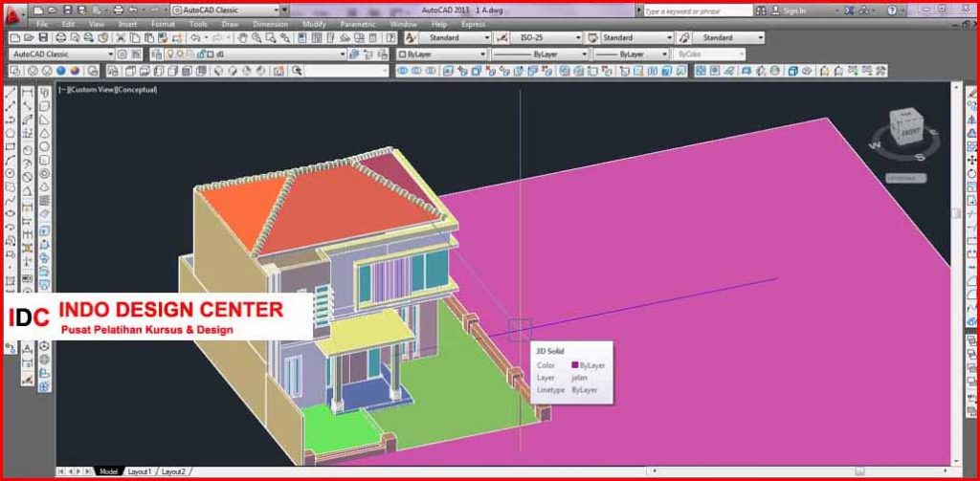Select the Rectangle tool in Draw toolbar

point(10,147)
